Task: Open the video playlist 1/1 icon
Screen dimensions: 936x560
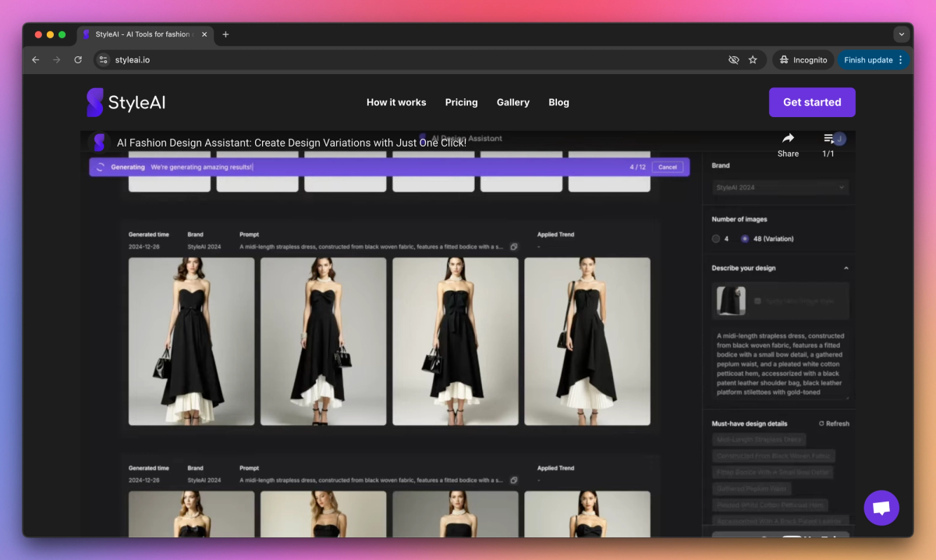Action: (828, 139)
